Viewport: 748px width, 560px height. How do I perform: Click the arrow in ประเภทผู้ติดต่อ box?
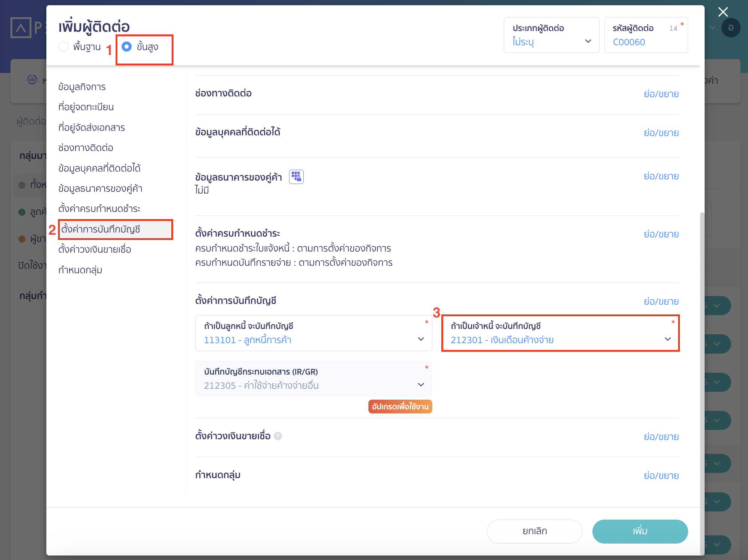(x=588, y=41)
